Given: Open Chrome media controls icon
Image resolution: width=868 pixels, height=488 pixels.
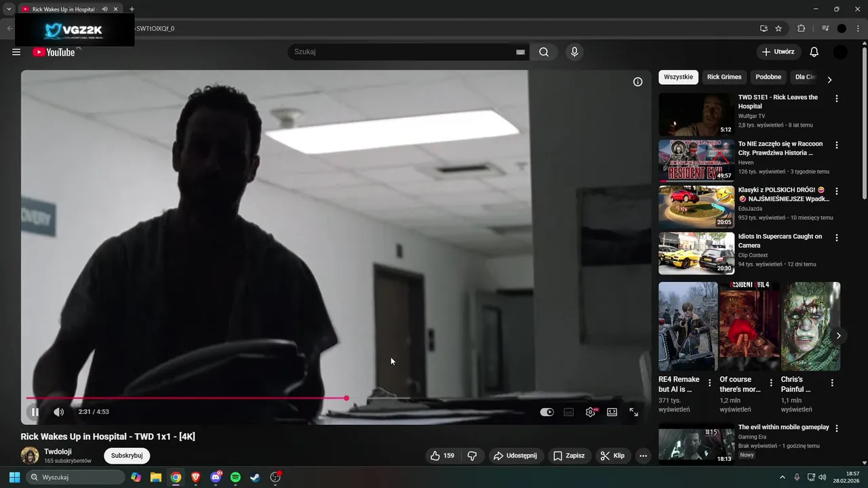Looking at the screenshot, I should [825, 28].
